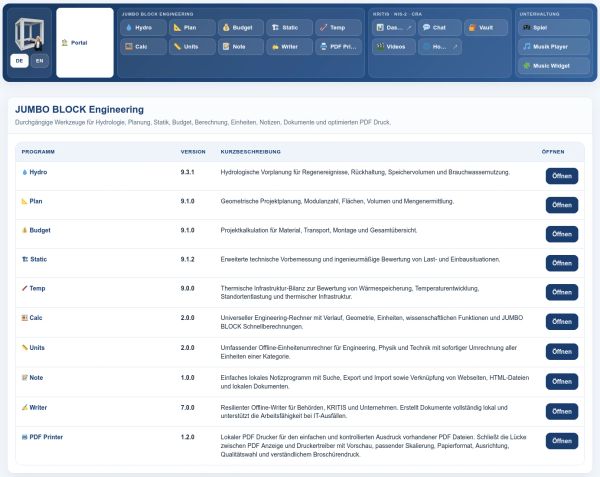Click the PROGRAMM column header
This screenshot has height=477, width=600.
coord(38,152)
